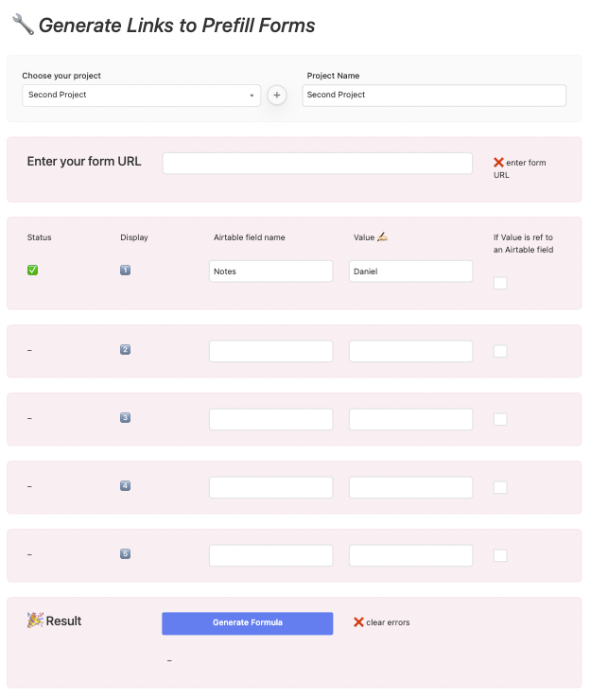Select the Value field containing Daniel

pos(410,271)
